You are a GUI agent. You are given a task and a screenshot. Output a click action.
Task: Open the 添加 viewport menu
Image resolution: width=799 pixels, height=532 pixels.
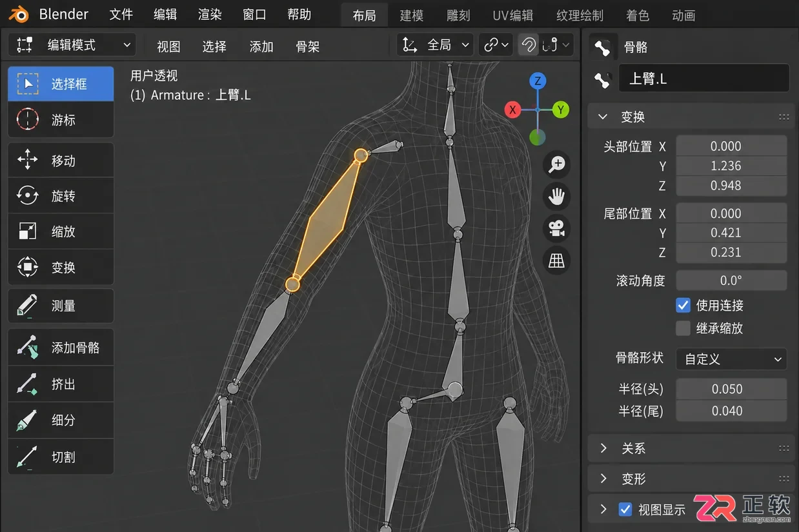261,46
